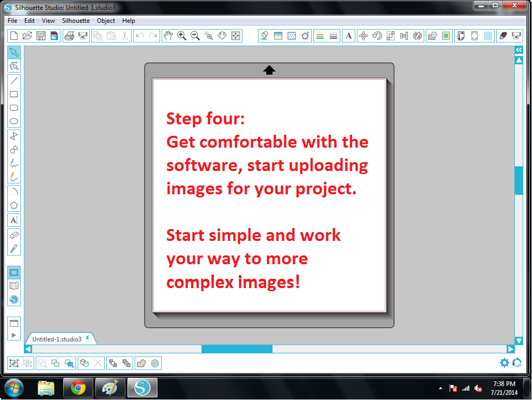Open a file with folder icon
This screenshot has width=532, height=400.
27,36
